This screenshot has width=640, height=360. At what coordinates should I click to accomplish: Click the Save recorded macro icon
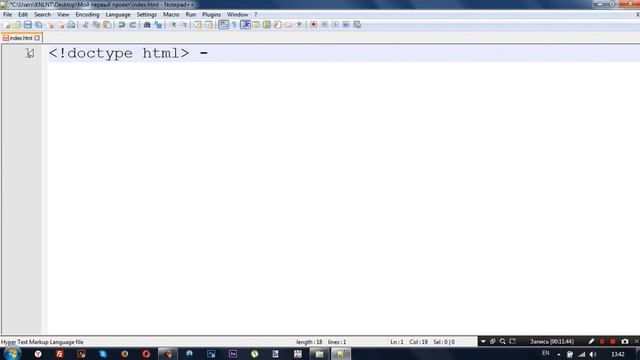(357, 25)
